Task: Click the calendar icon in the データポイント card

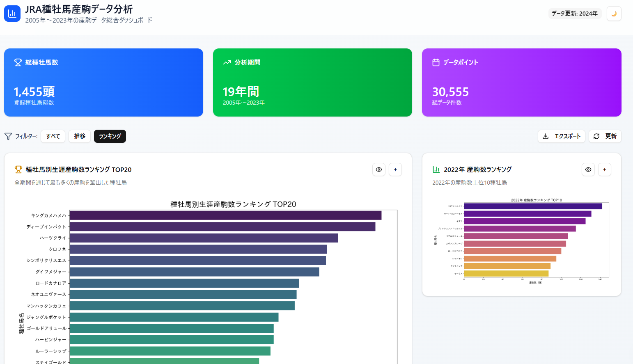Action: pos(436,62)
